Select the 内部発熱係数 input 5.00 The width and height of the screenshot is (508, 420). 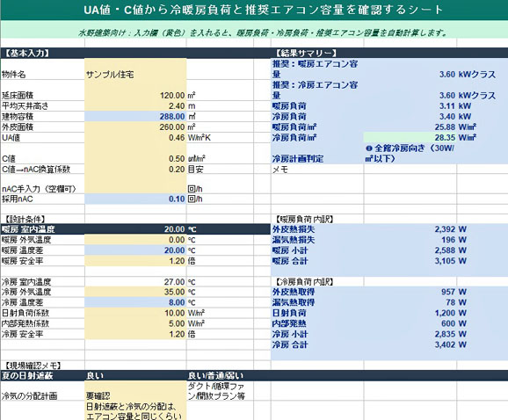(x=135, y=323)
